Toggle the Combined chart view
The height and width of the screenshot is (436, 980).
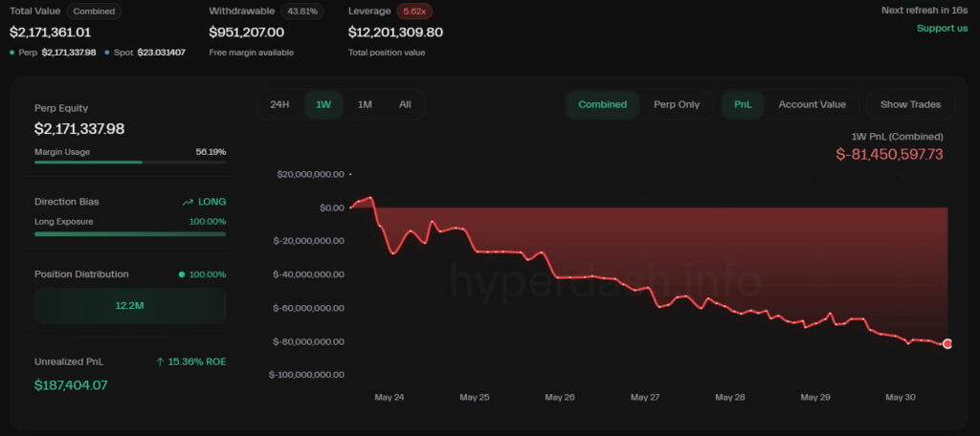pos(603,104)
